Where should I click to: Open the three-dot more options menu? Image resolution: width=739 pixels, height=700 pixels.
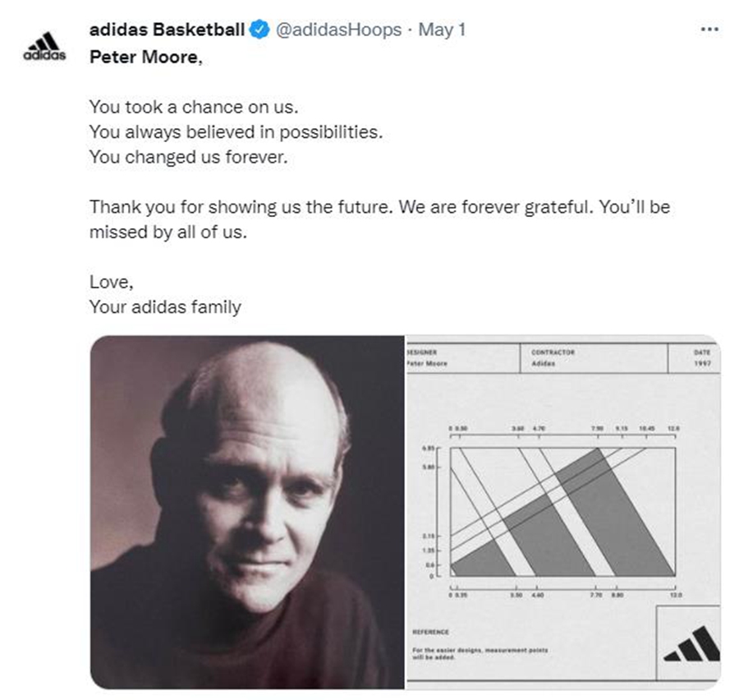(x=709, y=30)
